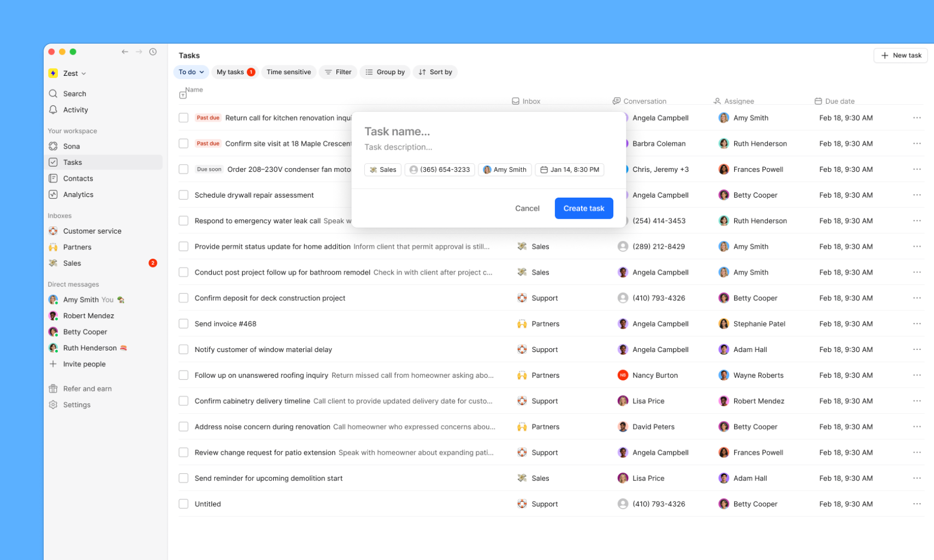Change the (365) 654-3233 conversation chip
Screen dimensions: 934x560
tap(440, 170)
